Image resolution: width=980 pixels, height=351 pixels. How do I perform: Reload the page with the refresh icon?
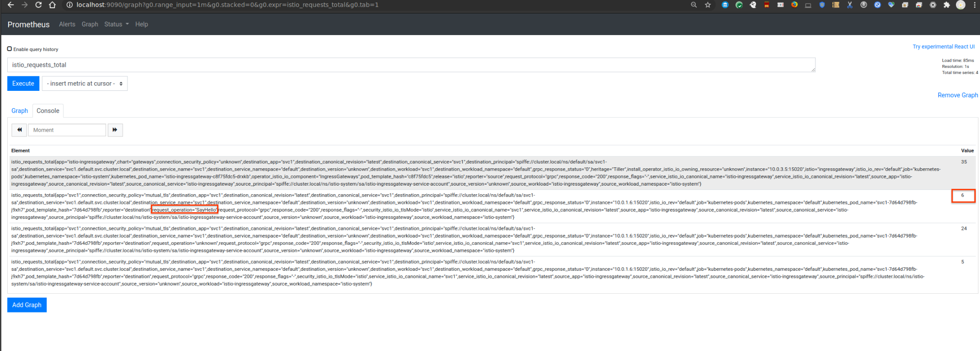click(x=38, y=5)
